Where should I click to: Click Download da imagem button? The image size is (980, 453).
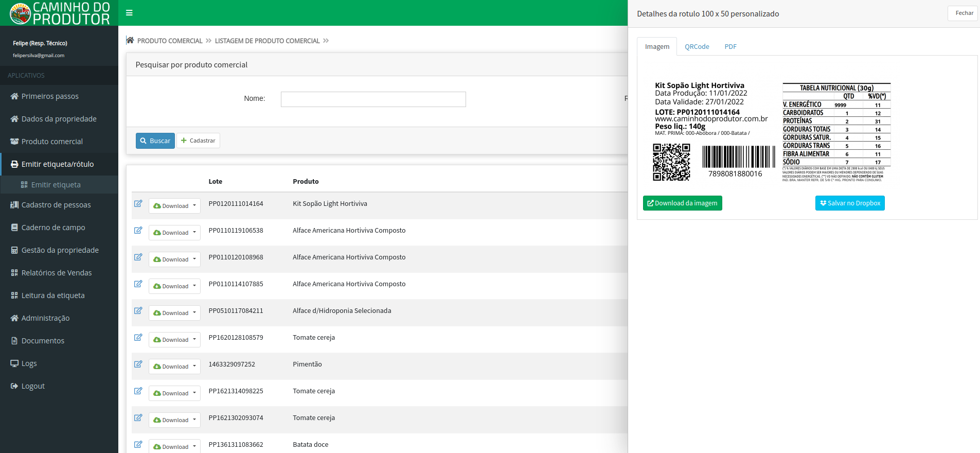tap(682, 203)
